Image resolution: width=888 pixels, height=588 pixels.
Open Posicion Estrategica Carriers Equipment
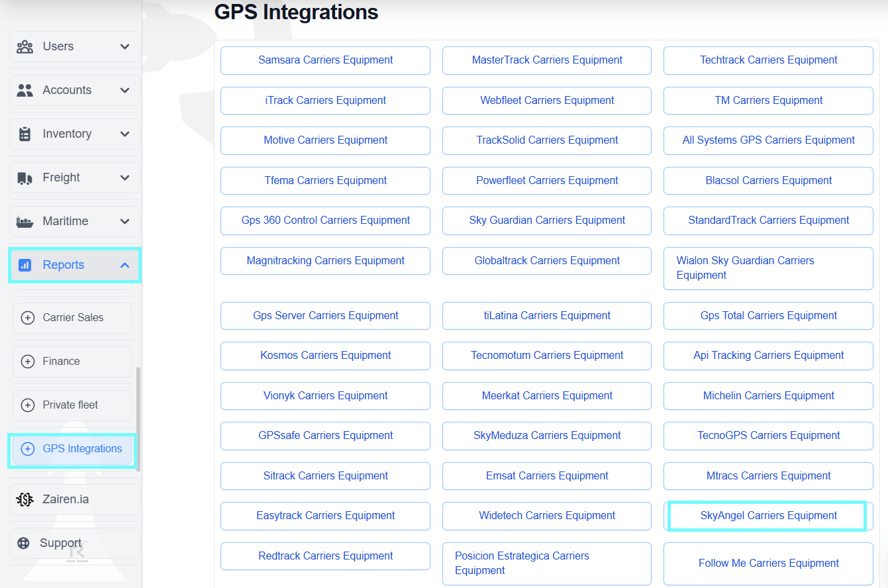547,563
